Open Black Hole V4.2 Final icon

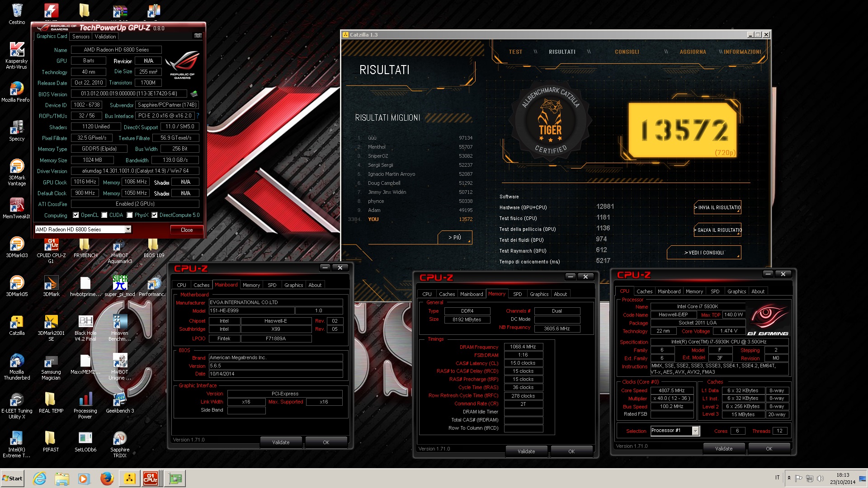(x=85, y=328)
